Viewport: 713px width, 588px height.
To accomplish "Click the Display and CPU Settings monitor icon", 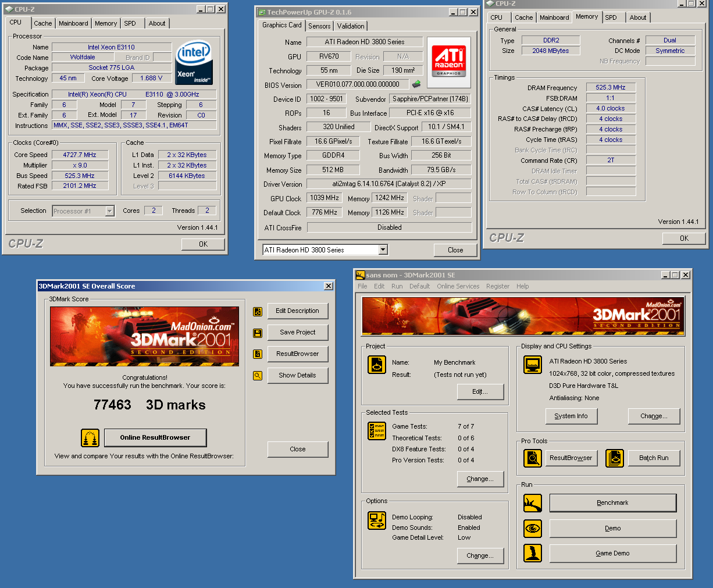I will click(533, 364).
